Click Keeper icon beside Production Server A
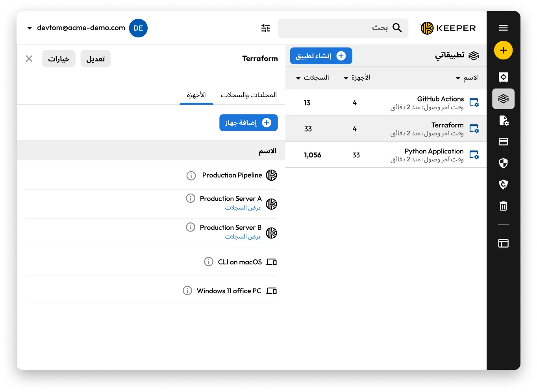Viewport: 537px width, 392px height. (x=271, y=204)
